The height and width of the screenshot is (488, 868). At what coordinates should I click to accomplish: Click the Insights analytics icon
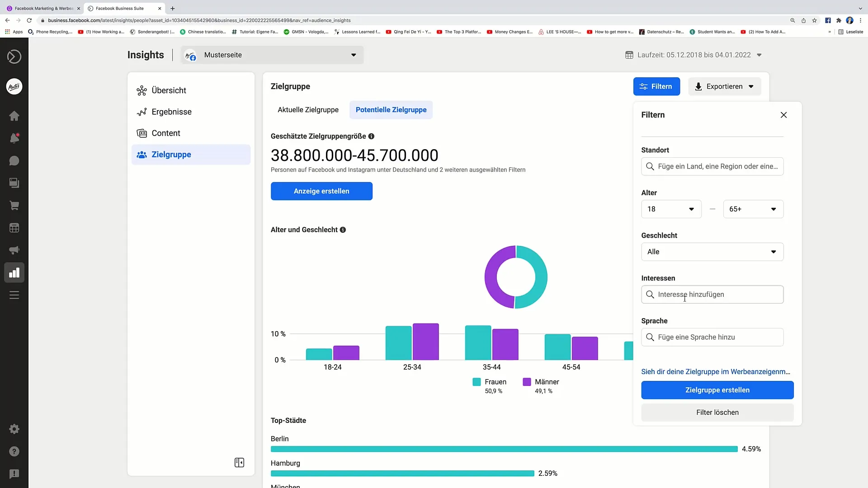click(14, 273)
